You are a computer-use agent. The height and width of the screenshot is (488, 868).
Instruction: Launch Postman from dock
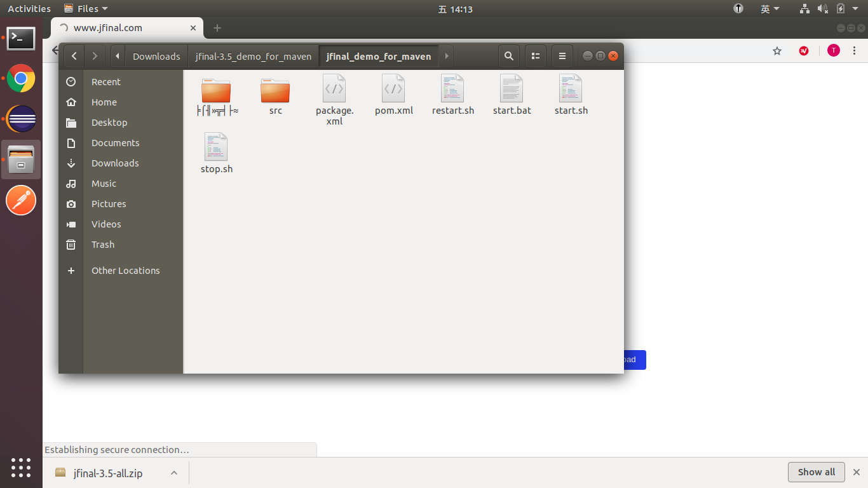(21, 200)
